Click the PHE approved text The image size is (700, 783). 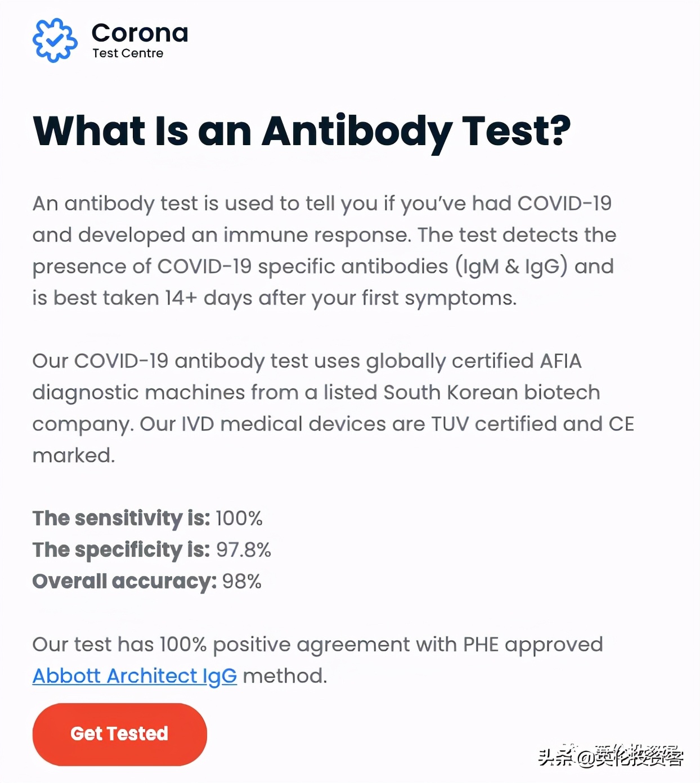coord(533,644)
